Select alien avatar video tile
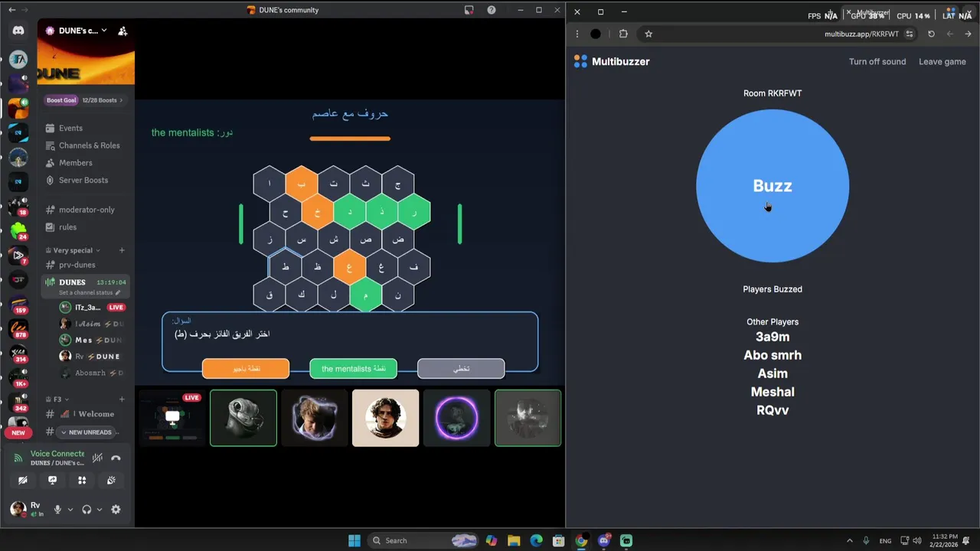The width and height of the screenshot is (980, 551). click(243, 418)
